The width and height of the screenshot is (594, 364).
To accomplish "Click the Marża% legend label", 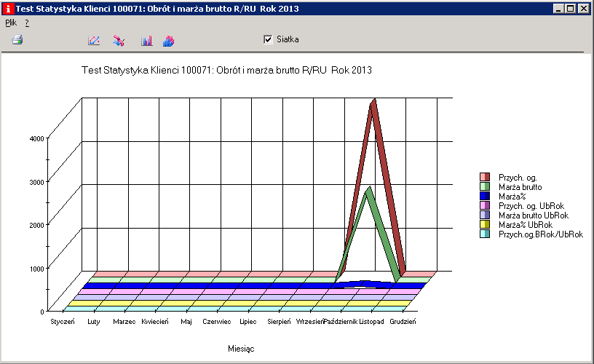I will click(x=512, y=197).
